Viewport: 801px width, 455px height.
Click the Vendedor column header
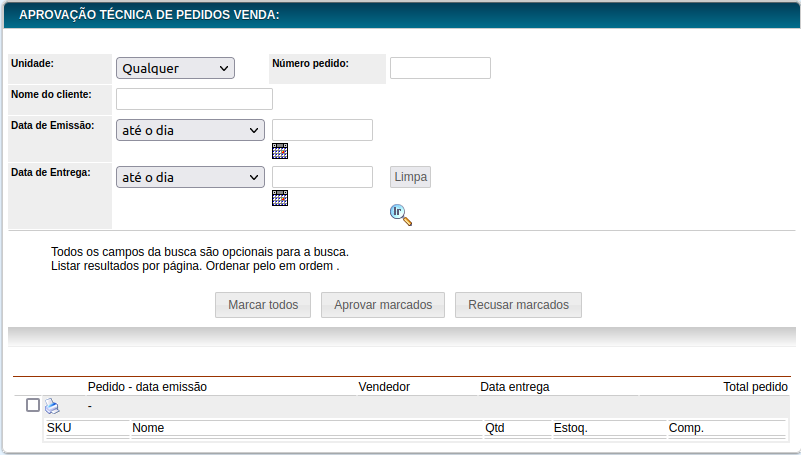pos(384,387)
